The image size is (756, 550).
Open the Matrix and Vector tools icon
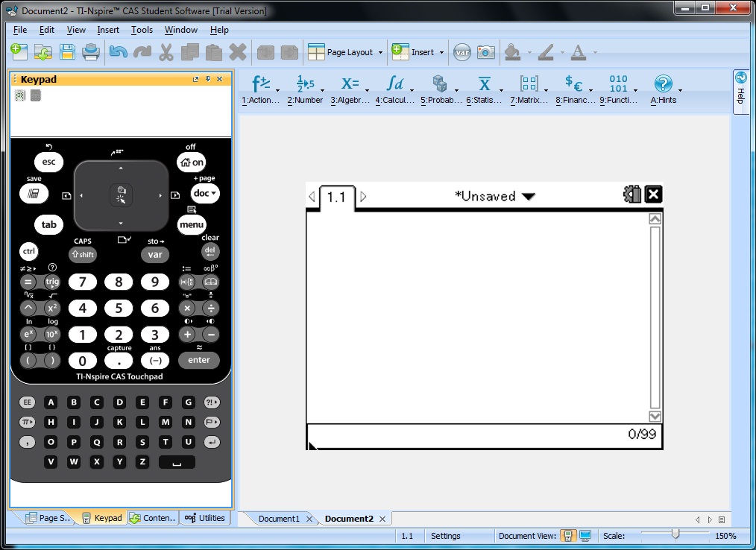529,84
